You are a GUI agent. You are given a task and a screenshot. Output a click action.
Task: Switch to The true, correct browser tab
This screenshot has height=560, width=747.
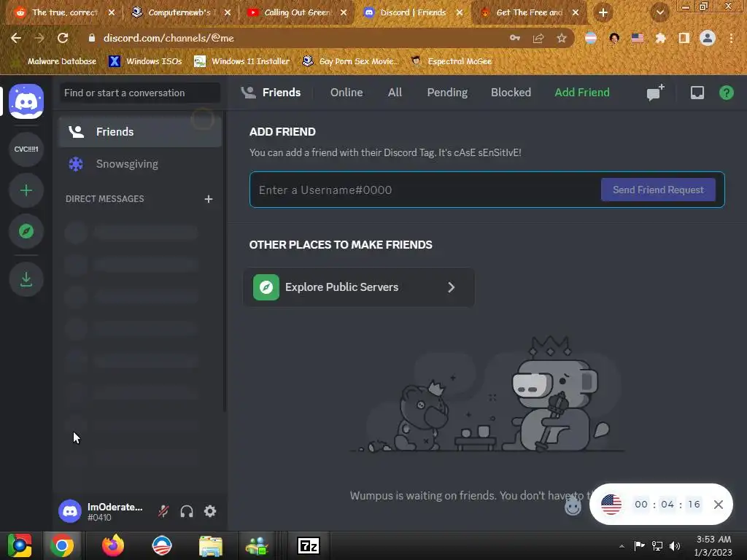pyautogui.click(x=64, y=12)
